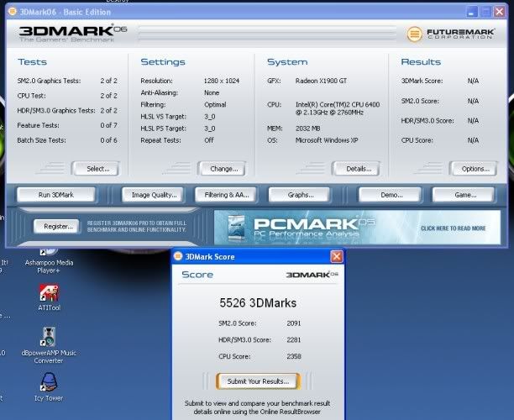Click the HDR/SM3.0 Score value 2281

tap(294, 339)
